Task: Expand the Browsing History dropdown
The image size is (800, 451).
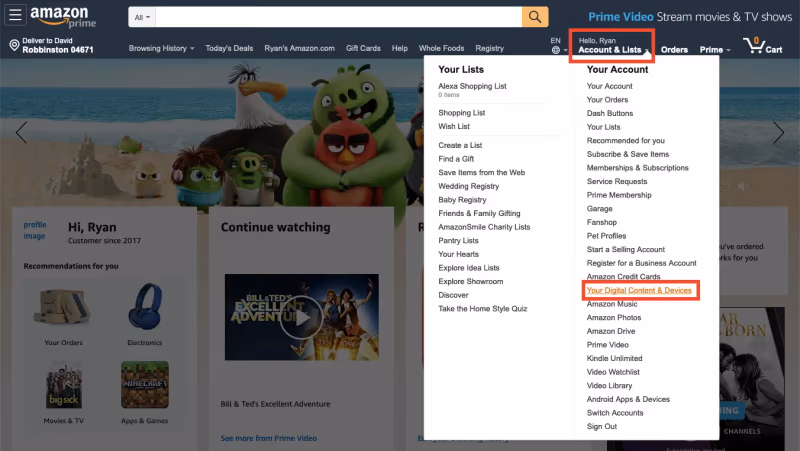Action: [x=161, y=48]
